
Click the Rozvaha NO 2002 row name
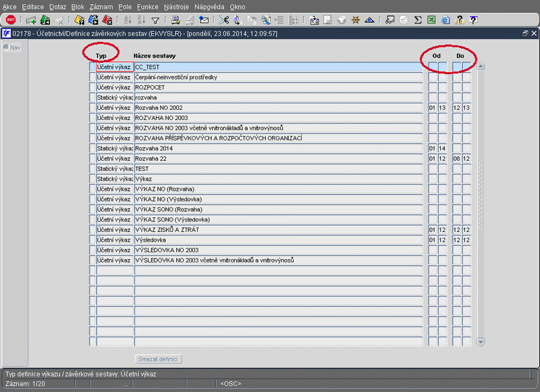pos(278,108)
